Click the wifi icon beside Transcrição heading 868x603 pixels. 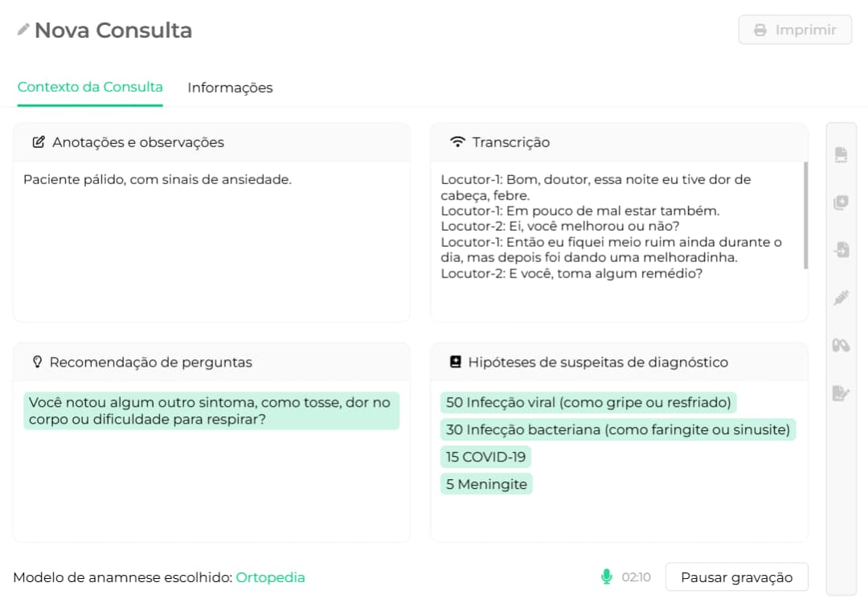pos(457,142)
